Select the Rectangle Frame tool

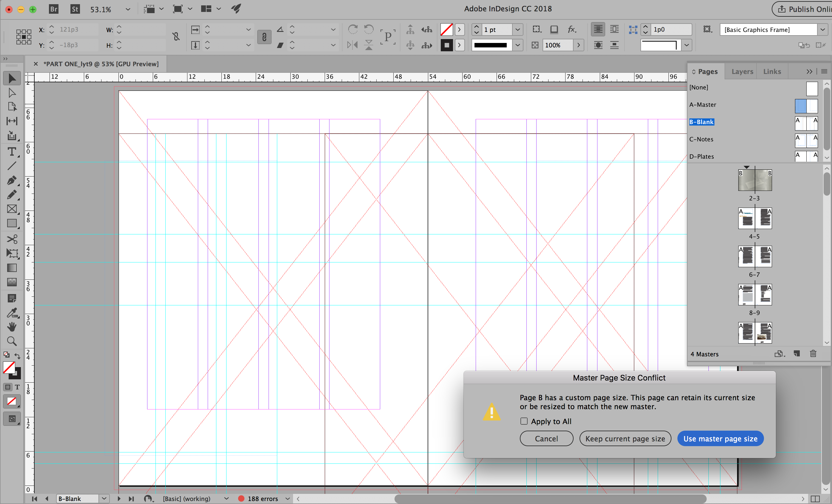point(12,209)
